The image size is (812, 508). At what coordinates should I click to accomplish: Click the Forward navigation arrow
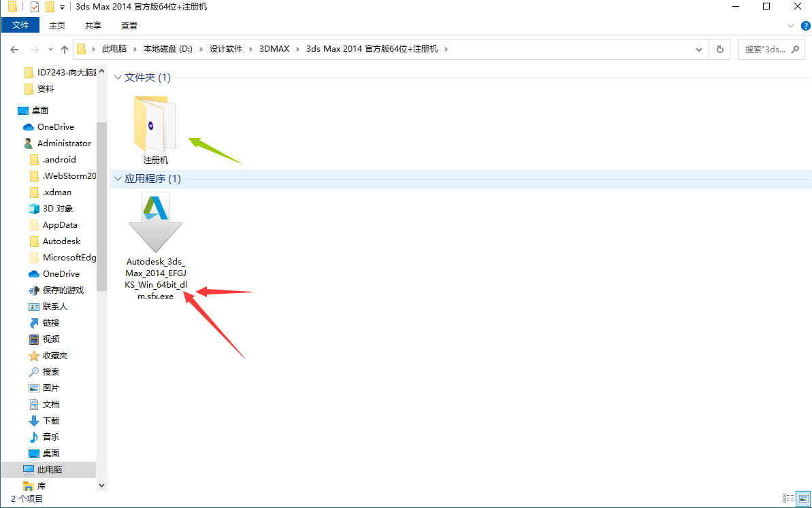coord(34,50)
